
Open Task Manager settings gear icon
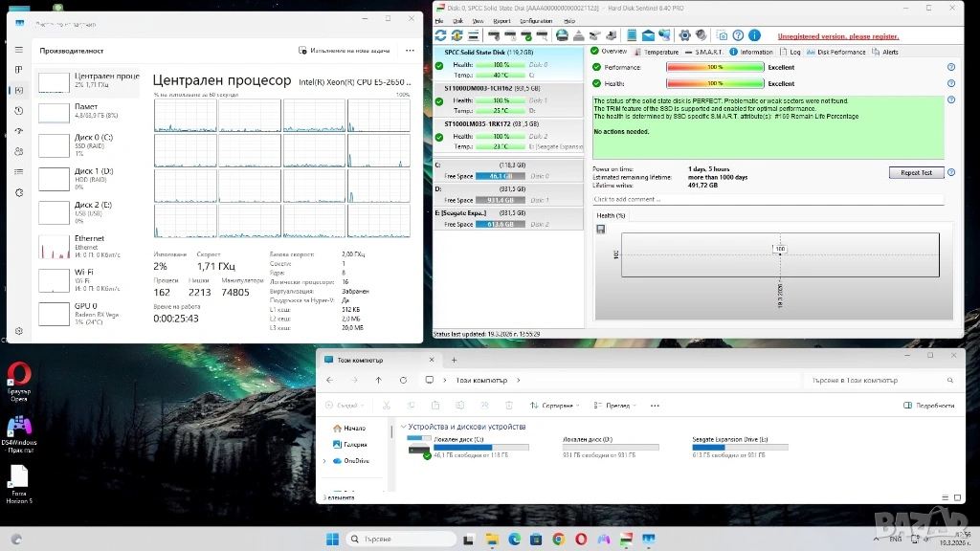tap(19, 332)
